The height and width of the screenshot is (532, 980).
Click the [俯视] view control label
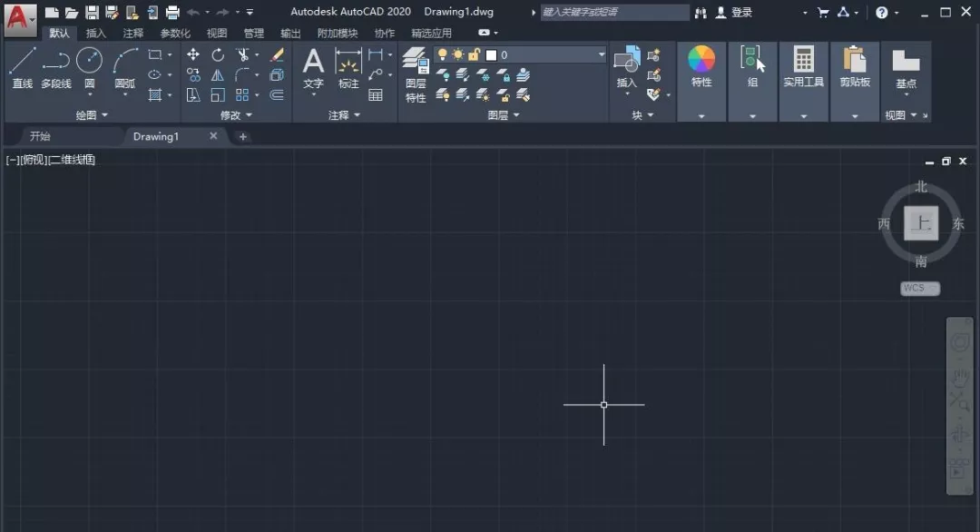click(x=34, y=160)
